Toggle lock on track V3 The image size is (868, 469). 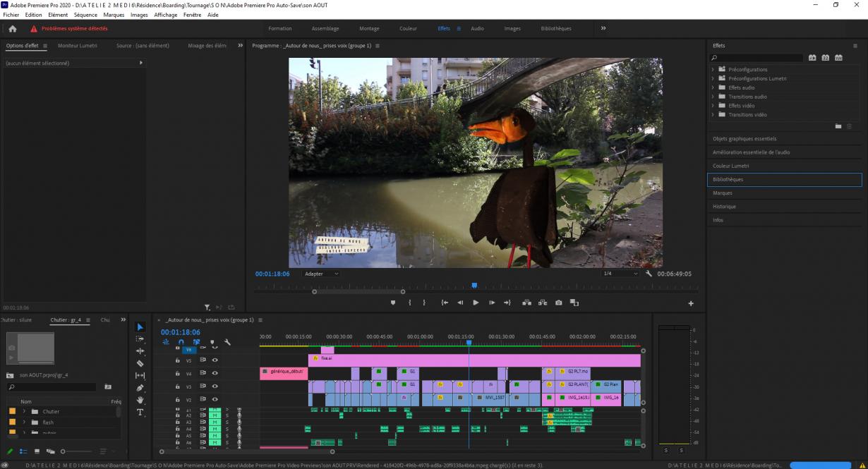pos(178,386)
